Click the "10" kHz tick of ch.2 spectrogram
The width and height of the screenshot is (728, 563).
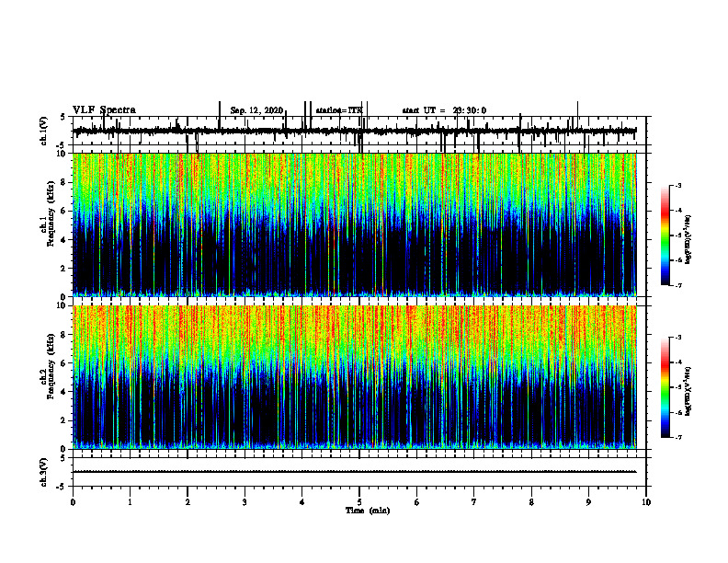pos(63,305)
